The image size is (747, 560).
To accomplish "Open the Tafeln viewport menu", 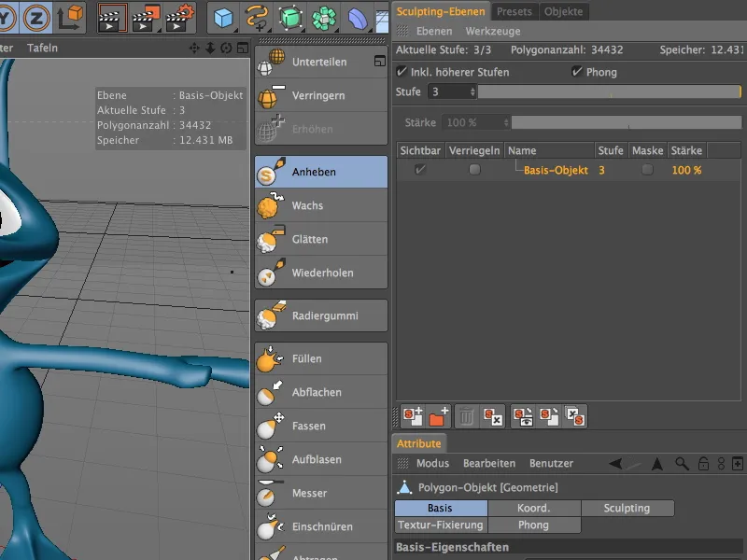I will click(42, 48).
